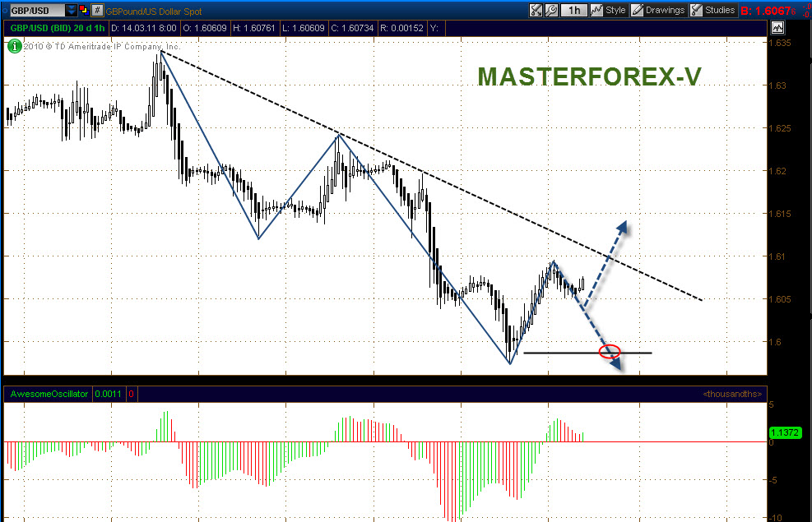Click the '0.0011' oscillator value

pos(108,395)
